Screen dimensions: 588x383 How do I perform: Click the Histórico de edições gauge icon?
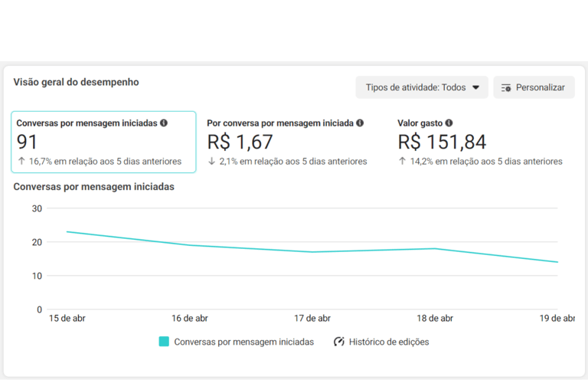click(x=339, y=342)
